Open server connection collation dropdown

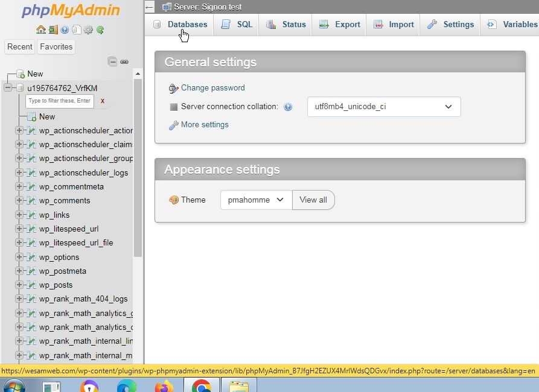click(x=384, y=107)
